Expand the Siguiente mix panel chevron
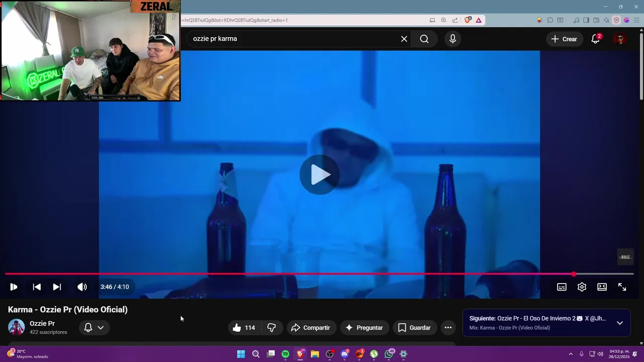Viewport: 644px width, 362px height. pyautogui.click(x=620, y=323)
